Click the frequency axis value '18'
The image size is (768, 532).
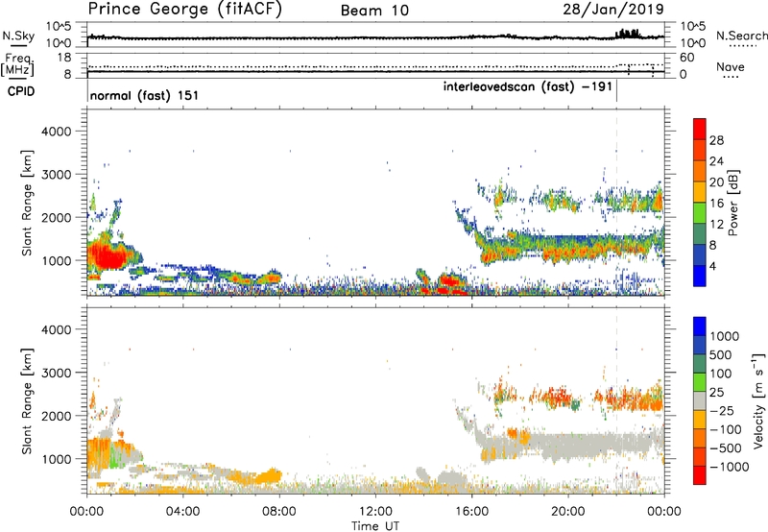(64, 58)
